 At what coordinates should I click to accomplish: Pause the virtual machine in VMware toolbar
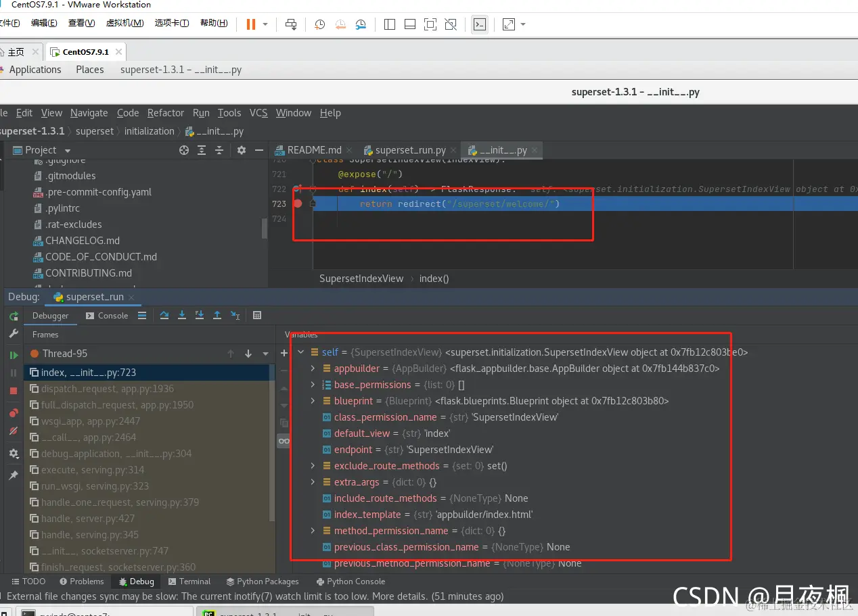coord(251,24)
